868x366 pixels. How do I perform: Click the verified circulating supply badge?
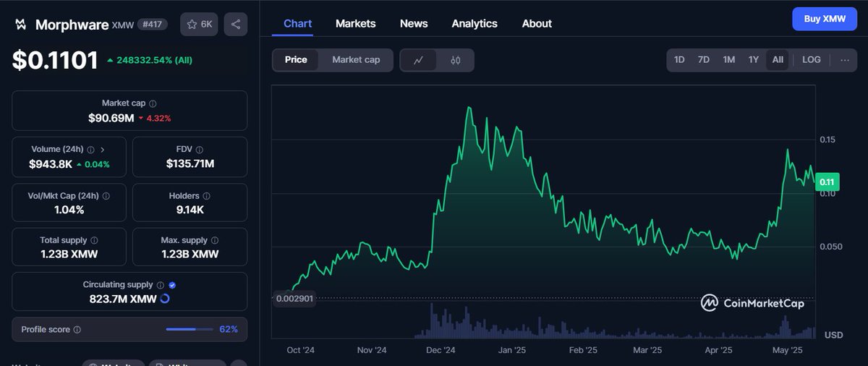tap(172, 285)
